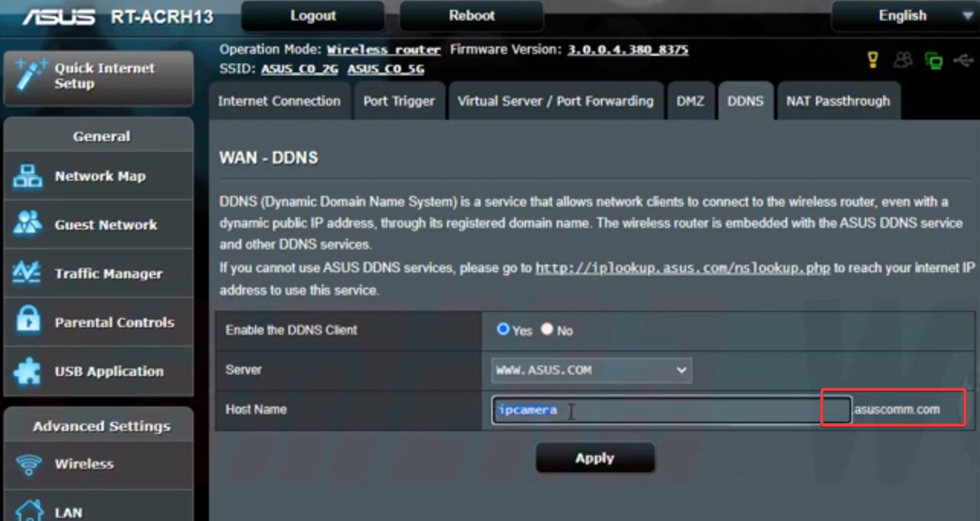Open USB Application page
This screenshot has width=980, height=521.
coord(98,371)
